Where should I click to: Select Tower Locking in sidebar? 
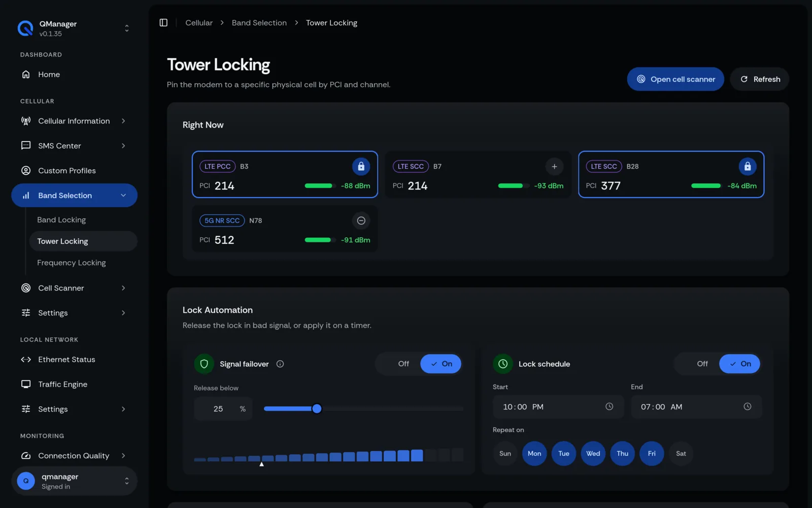[83, 241]
